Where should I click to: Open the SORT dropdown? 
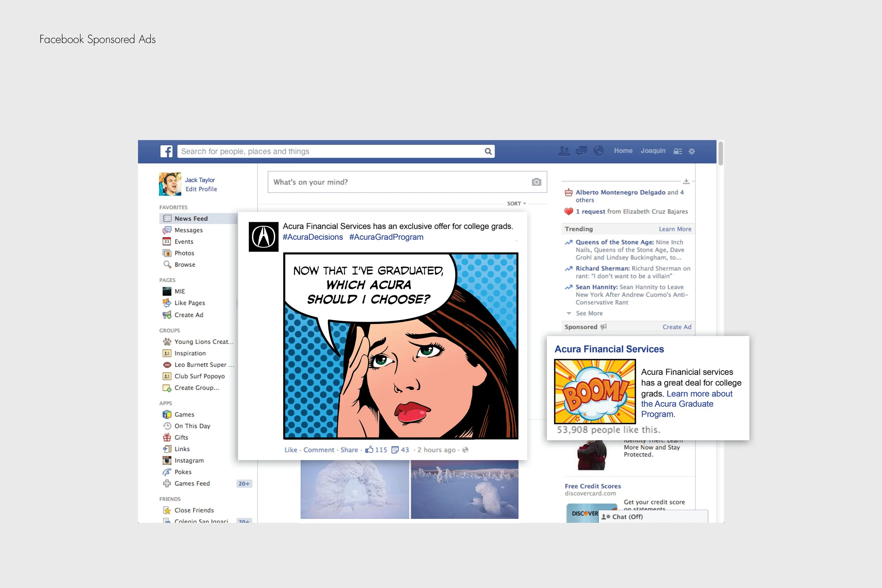point(516,204)
